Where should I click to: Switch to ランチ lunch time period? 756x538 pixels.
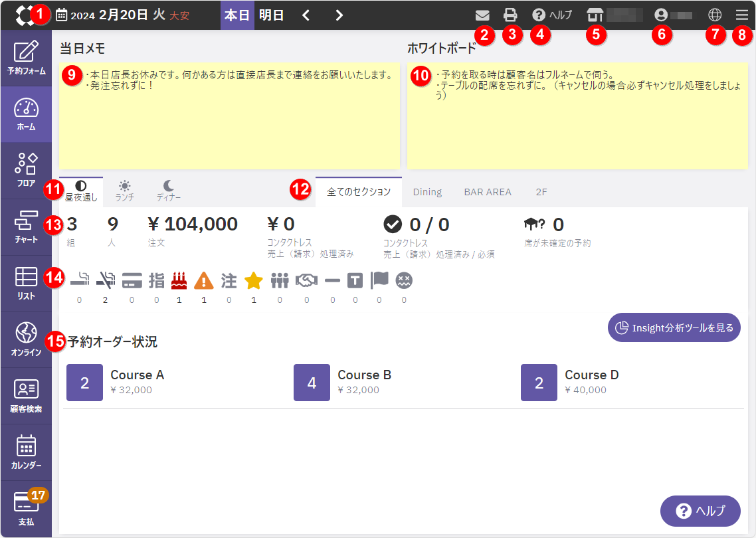(125, 190)
